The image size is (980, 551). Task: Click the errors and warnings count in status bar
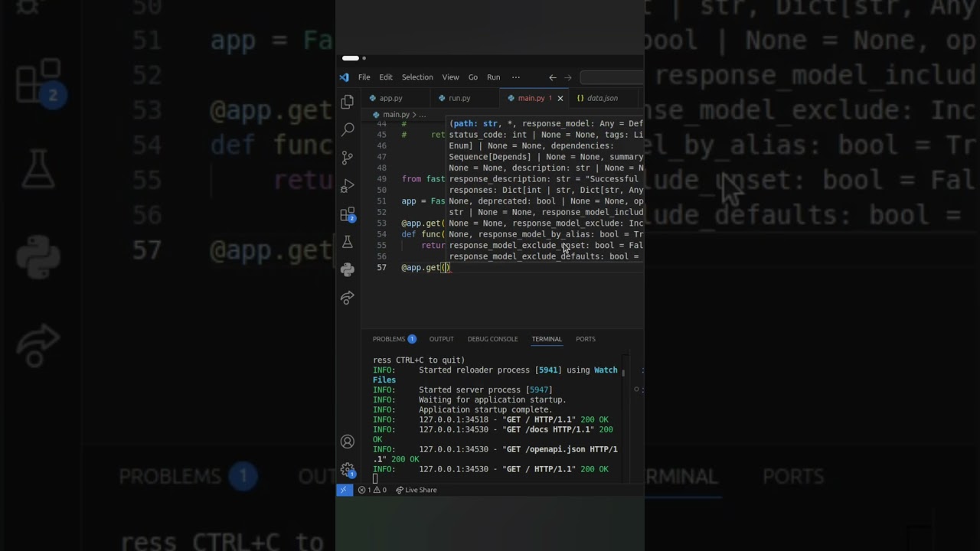click(373, 490)
